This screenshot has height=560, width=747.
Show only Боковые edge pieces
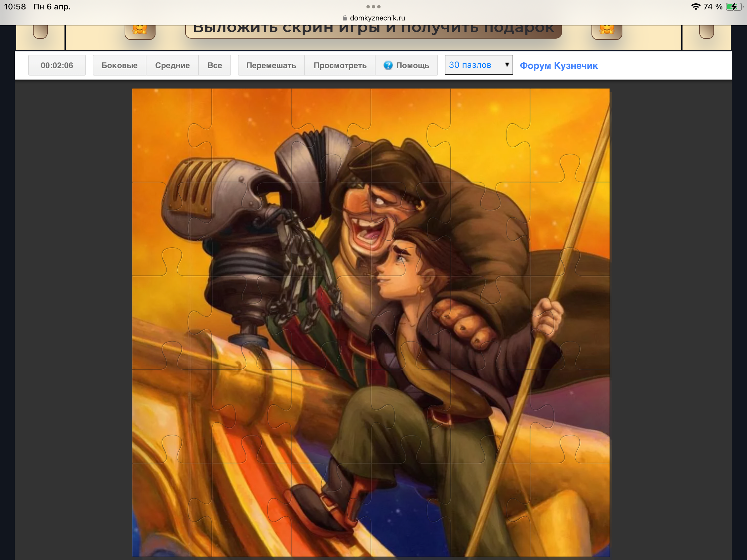[119, 65]
